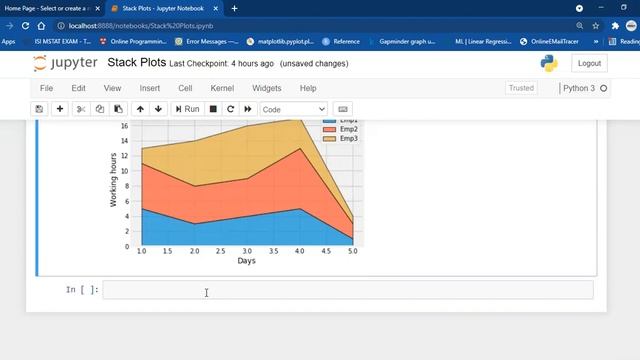Image resolution: width=640 pixels, height=360 pixels.
Task: Click the Emp3 legend color swatch
Action: pos(329,139)
